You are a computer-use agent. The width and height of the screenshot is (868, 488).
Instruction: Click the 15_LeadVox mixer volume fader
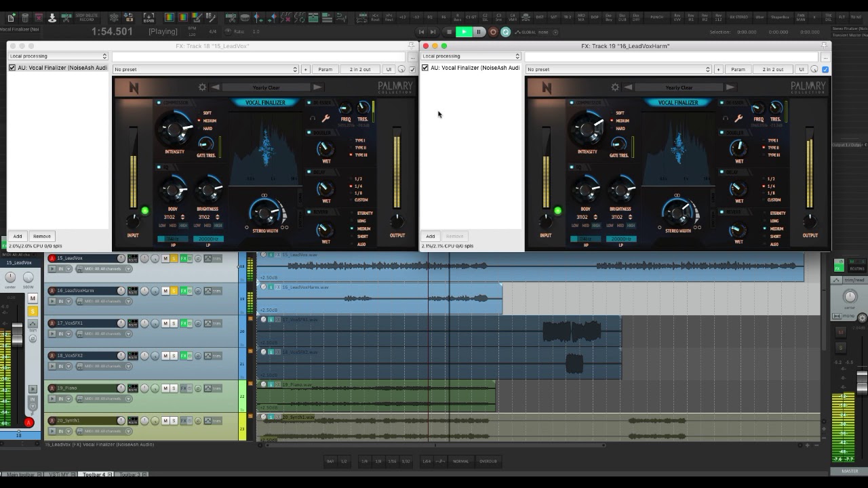17,333
